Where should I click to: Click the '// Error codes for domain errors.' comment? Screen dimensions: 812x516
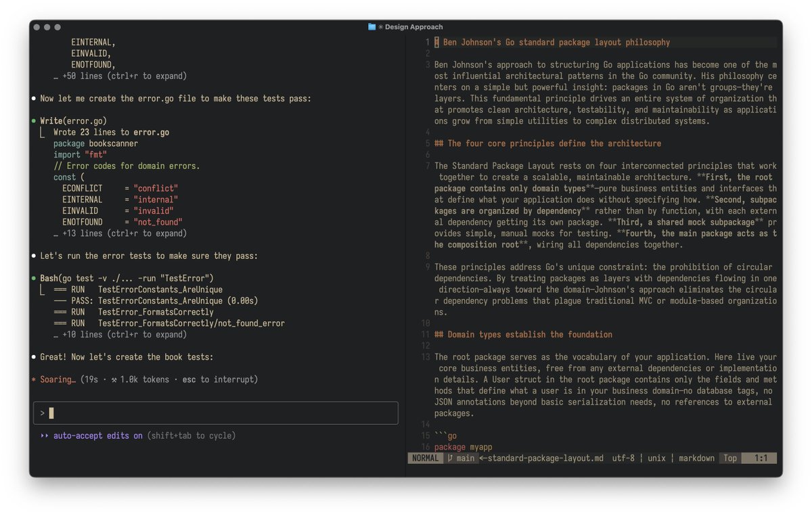(127, 166)
